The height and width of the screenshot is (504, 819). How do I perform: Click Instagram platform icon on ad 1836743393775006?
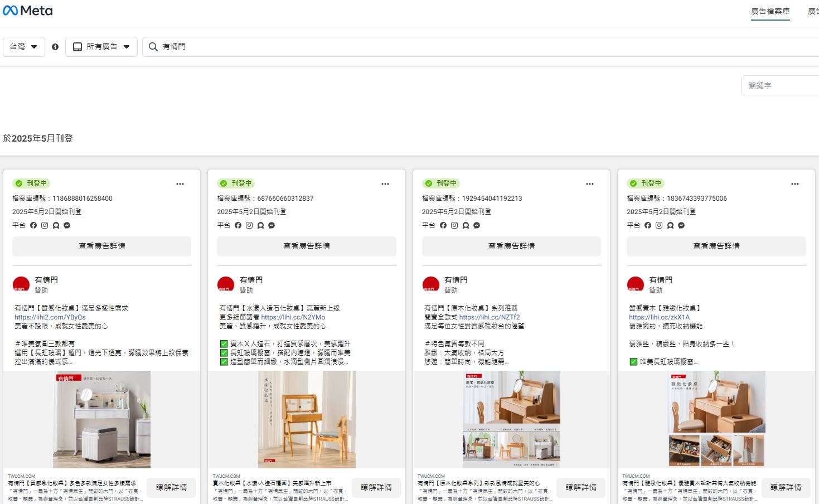[659, 225]
